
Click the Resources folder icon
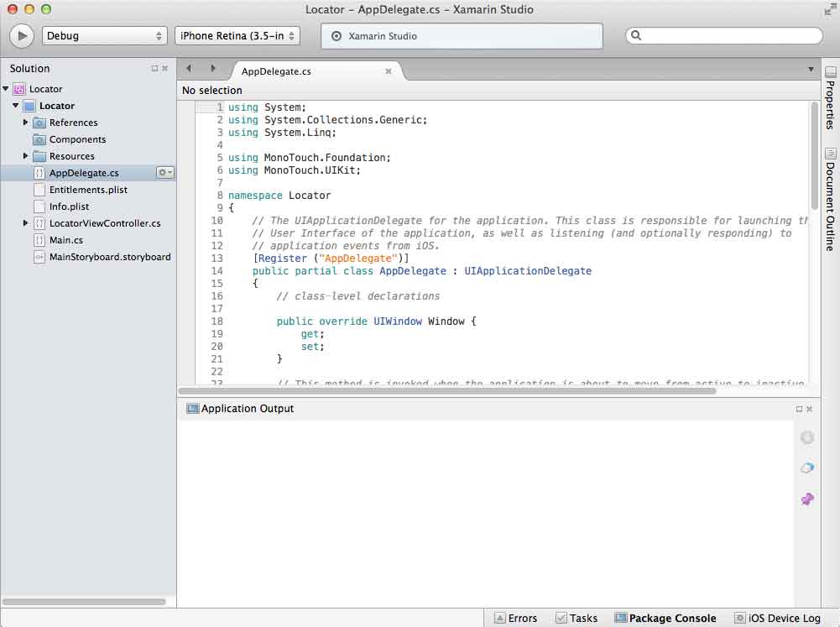coord(39,156)
